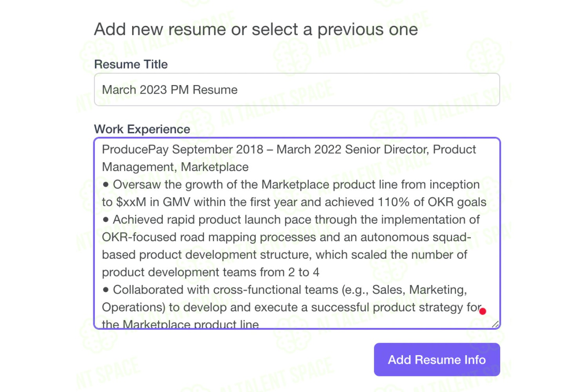This screenshot has height=392, width=588.
Task: Click the 'Management, Marketplace' line
Action: (175, 167)
